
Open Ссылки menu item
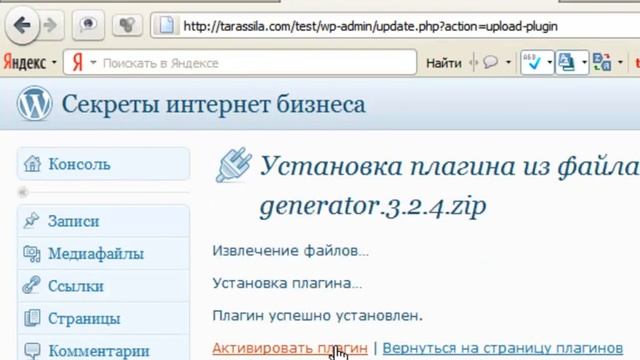coord(103,286)
